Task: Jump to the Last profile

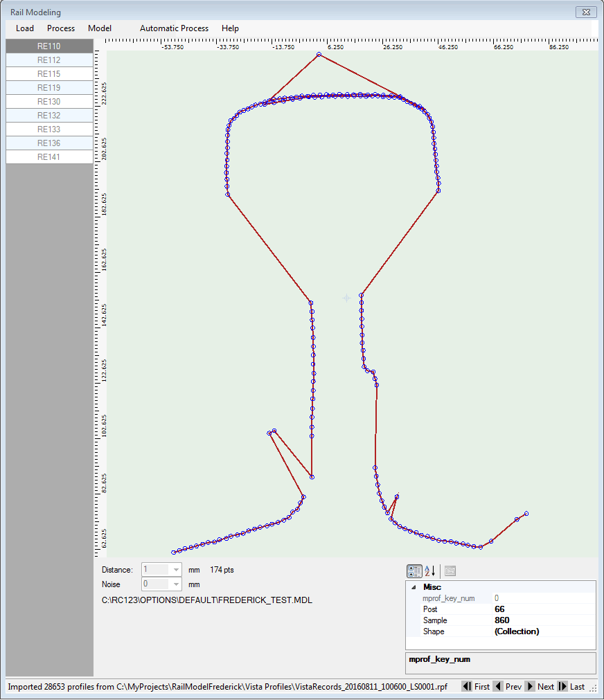Action: click(x=571, y=687)
